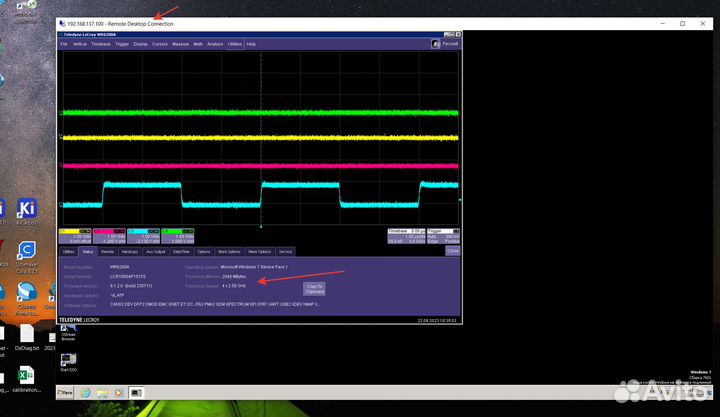Switch to the Options tab

point(204,252)
